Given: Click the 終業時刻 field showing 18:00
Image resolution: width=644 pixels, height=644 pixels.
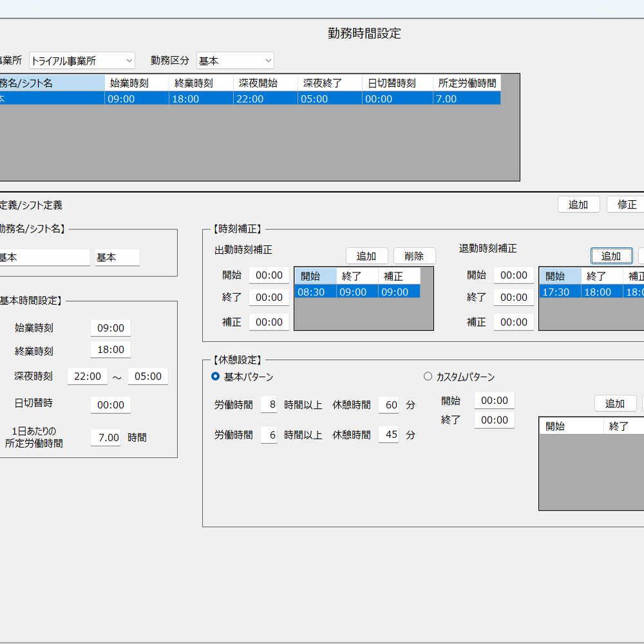Looking at the screenshot, I should click(x=110, y=349).
